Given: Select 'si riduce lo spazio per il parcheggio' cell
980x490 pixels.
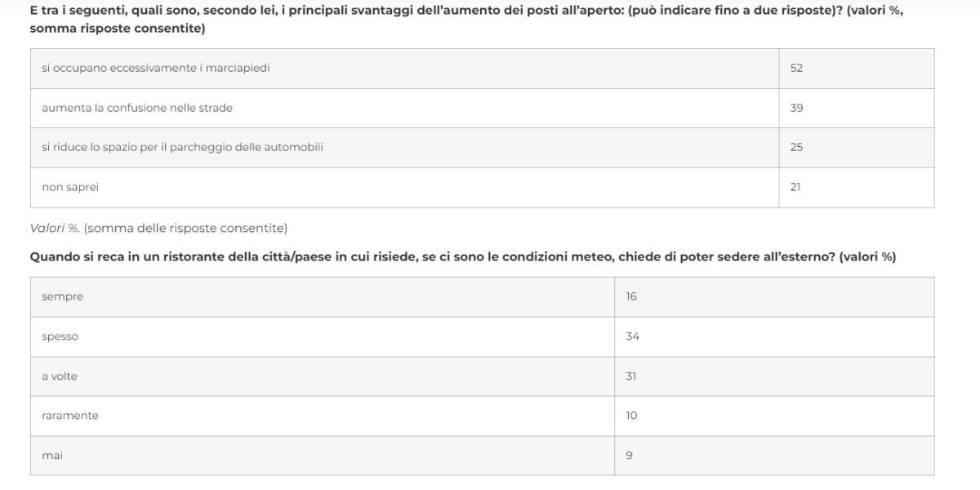Looking at the screenshot, I should [x=182, y=147].
